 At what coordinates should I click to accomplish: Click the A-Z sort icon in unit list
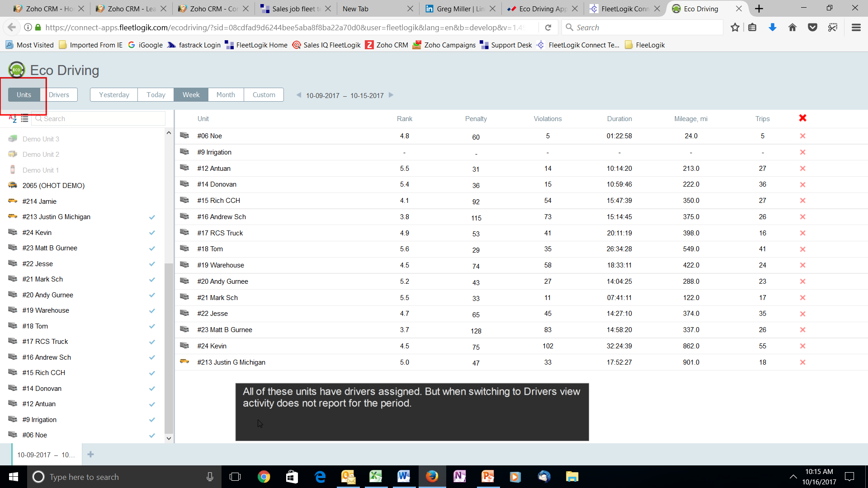(13, 119)
